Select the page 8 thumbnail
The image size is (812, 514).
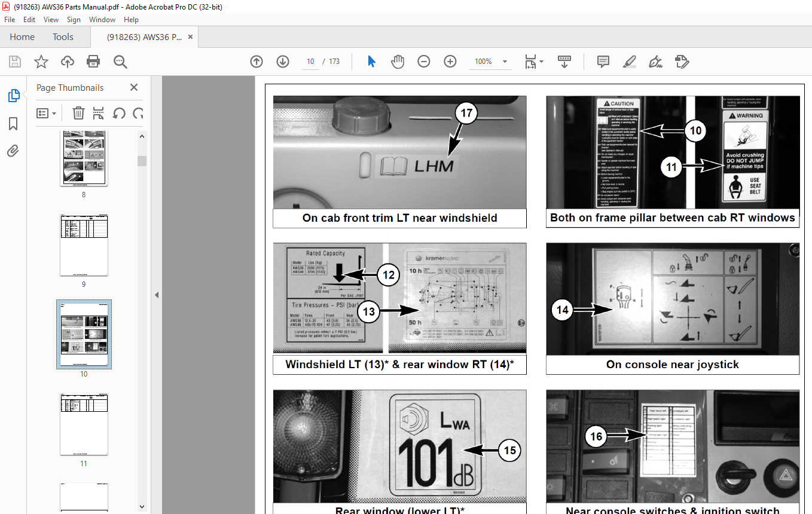pos(84,158)
